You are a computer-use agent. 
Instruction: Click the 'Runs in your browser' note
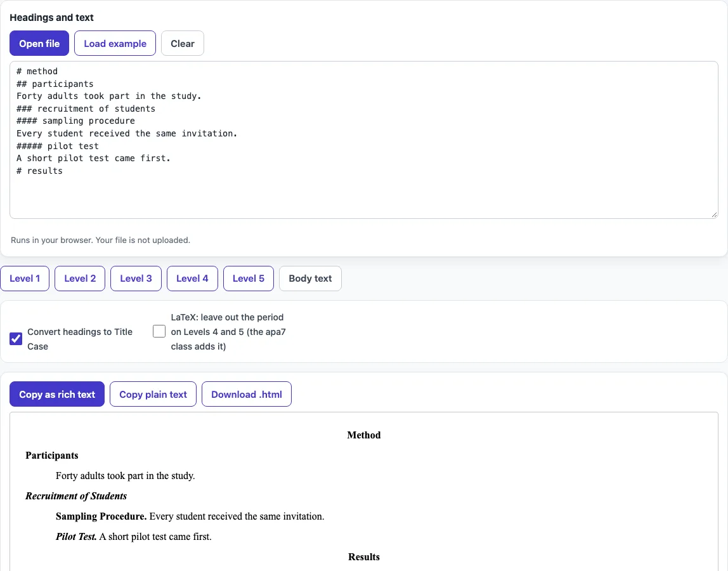tap(100, 240)
